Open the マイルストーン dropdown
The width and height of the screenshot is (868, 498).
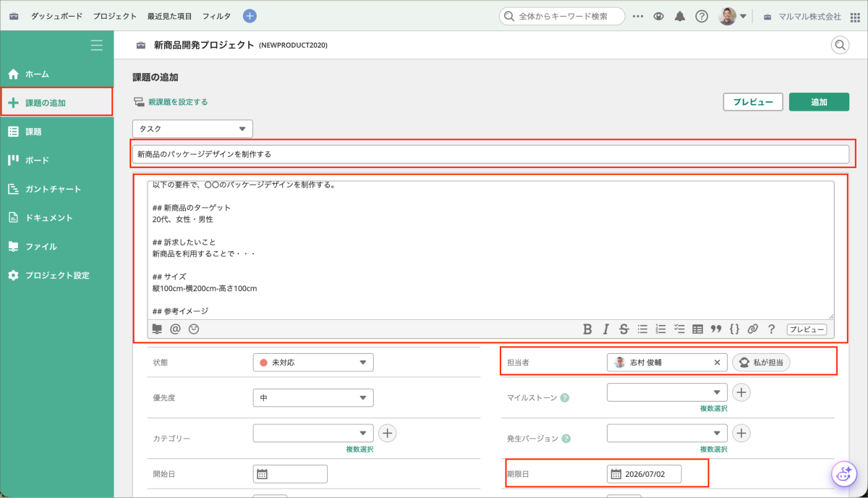(667, 392)
